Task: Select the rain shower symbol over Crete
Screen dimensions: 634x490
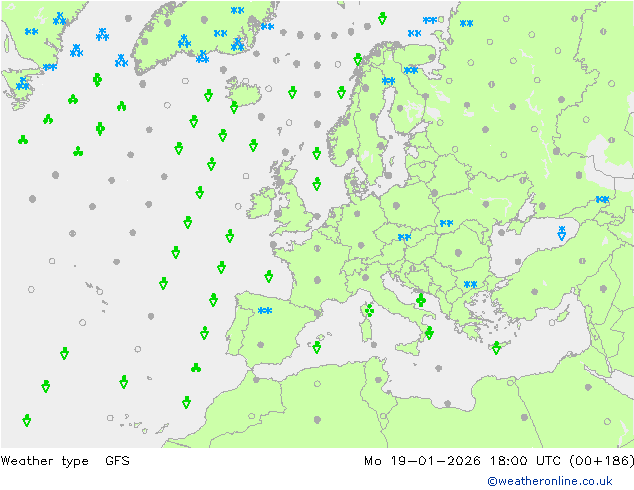Action: (497, 348)
